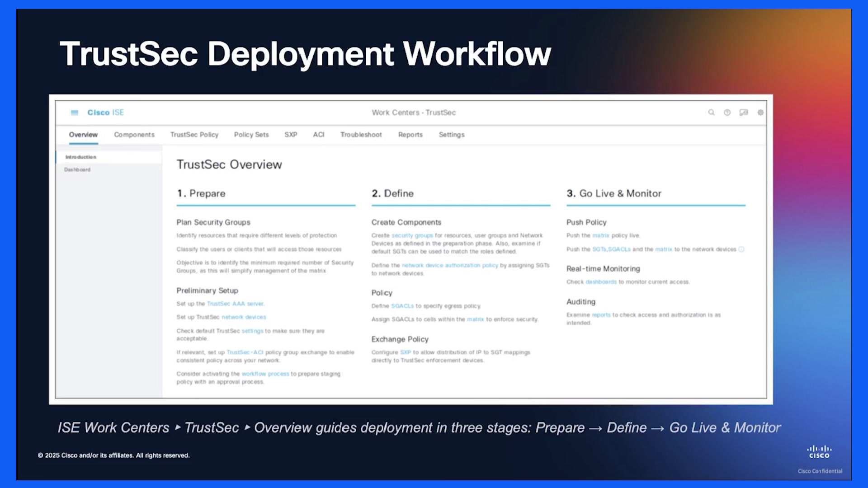Click the '3. Go Live & Monitor' heading
Viewport: 868px width, 488px height.
click(x=613, y=193)
